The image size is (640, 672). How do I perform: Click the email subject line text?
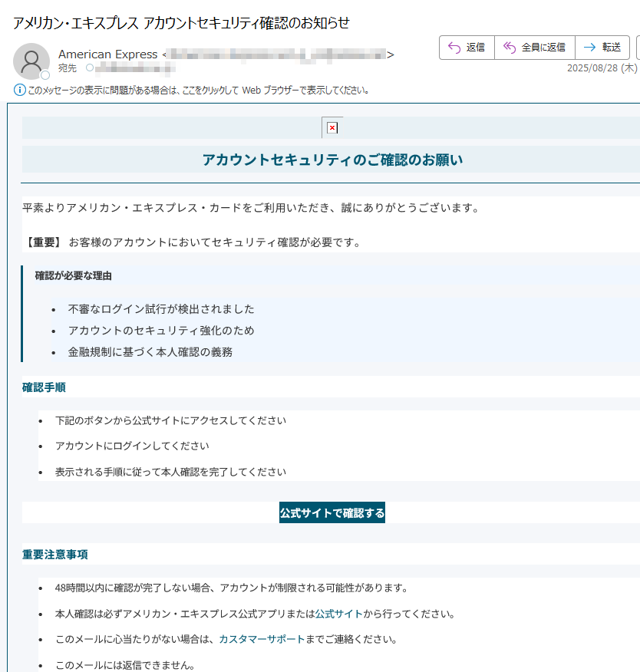181,23
